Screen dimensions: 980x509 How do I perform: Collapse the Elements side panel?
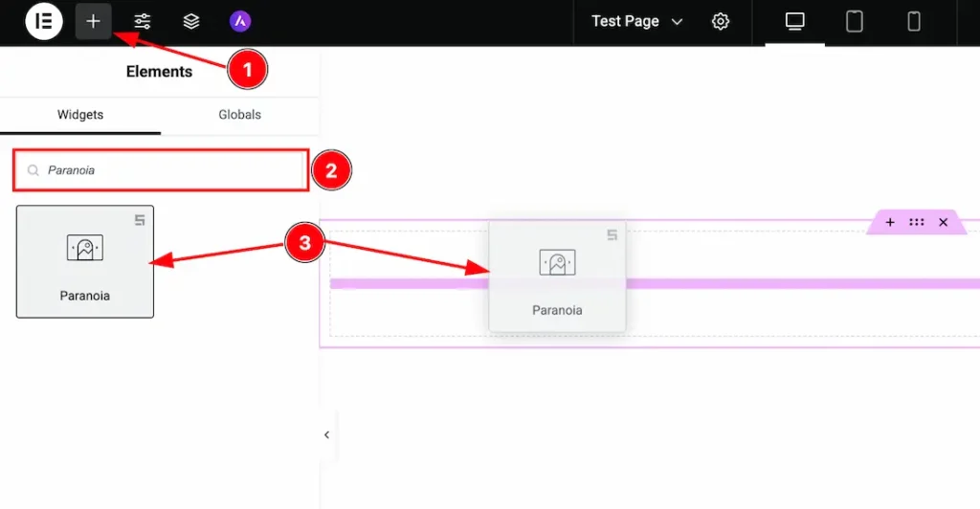click(x=326, y=434)
